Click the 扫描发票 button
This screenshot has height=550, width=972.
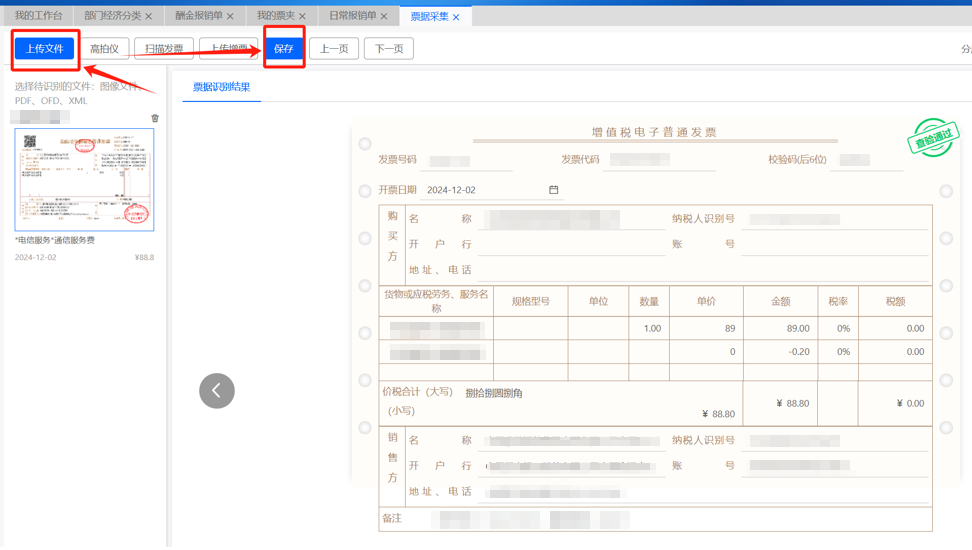(x=164, y=49)
